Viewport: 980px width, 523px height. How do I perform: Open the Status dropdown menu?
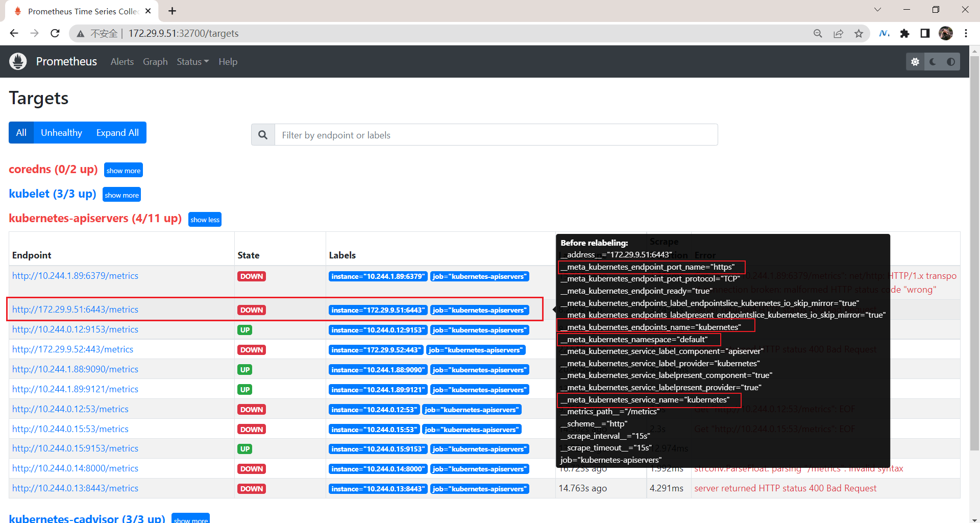(192, 61)
